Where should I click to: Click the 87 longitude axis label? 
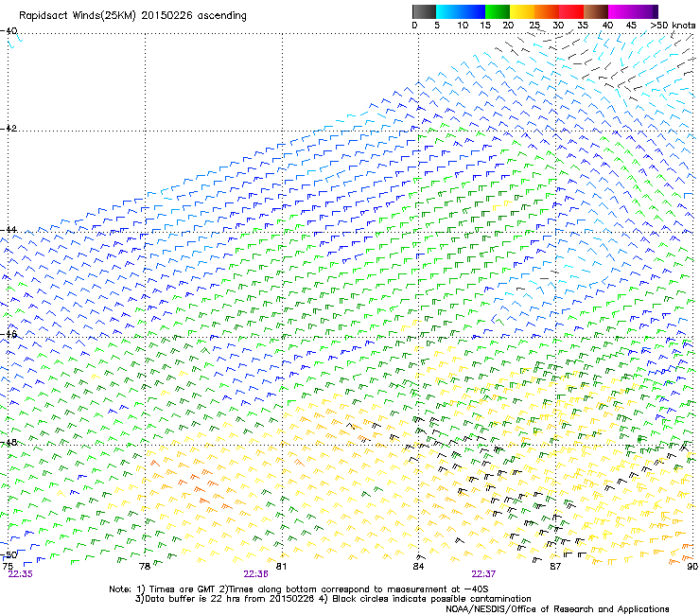tap(555, 567)
